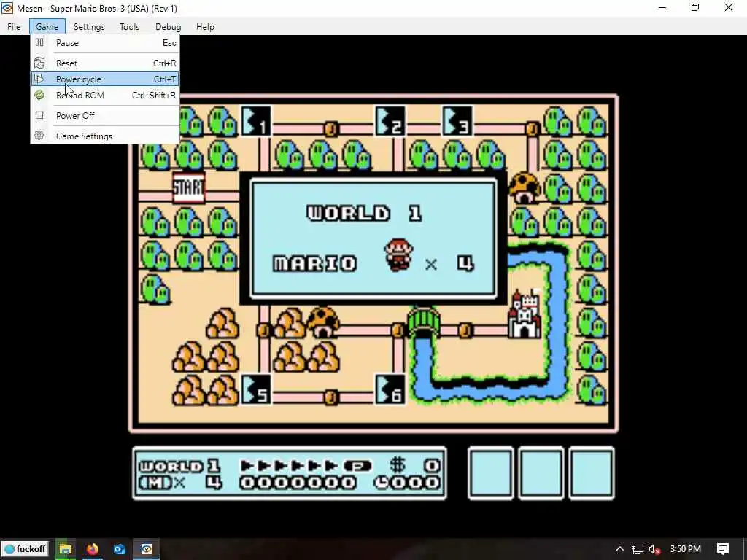Open Game Settings from the Game menu
Screen dimensions: 747x560
[105, 136]
